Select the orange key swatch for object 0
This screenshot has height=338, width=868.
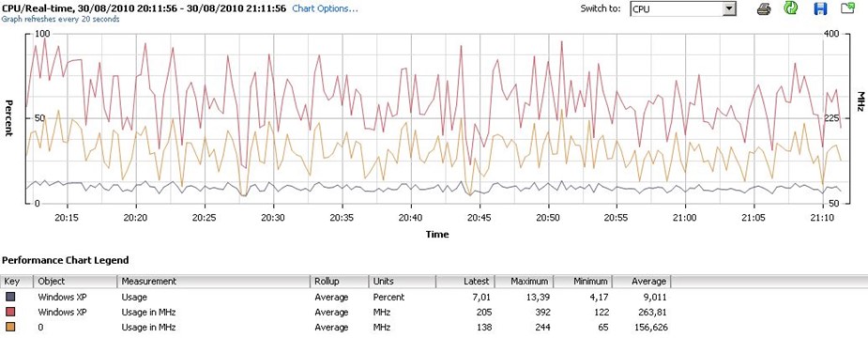[x=11, y=328]
